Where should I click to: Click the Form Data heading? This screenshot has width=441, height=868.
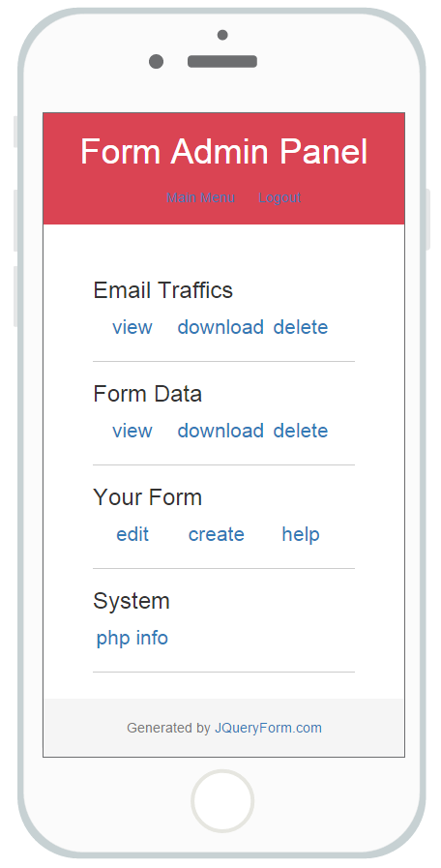147,394
